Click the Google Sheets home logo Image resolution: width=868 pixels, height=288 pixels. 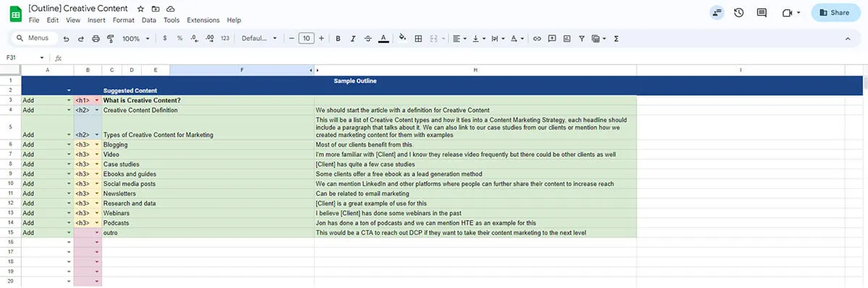pyautogui.click(x=15, y=13)
